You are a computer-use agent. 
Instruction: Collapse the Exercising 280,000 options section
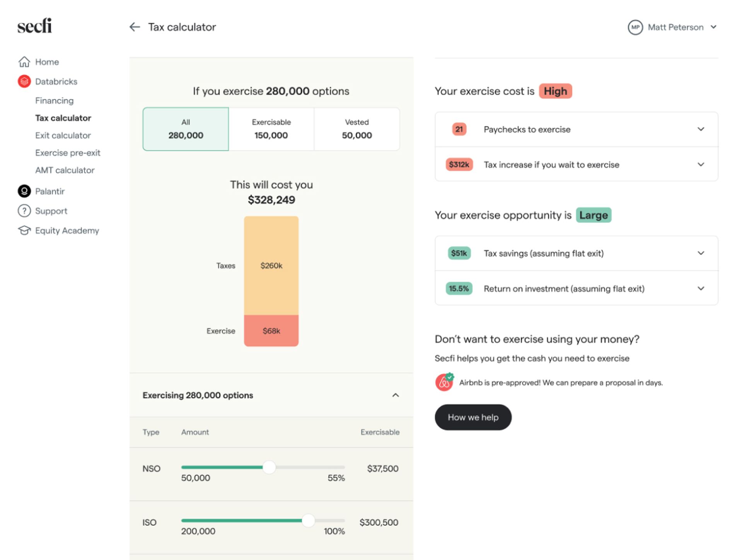pyautogui.click(x=395, y=395)
